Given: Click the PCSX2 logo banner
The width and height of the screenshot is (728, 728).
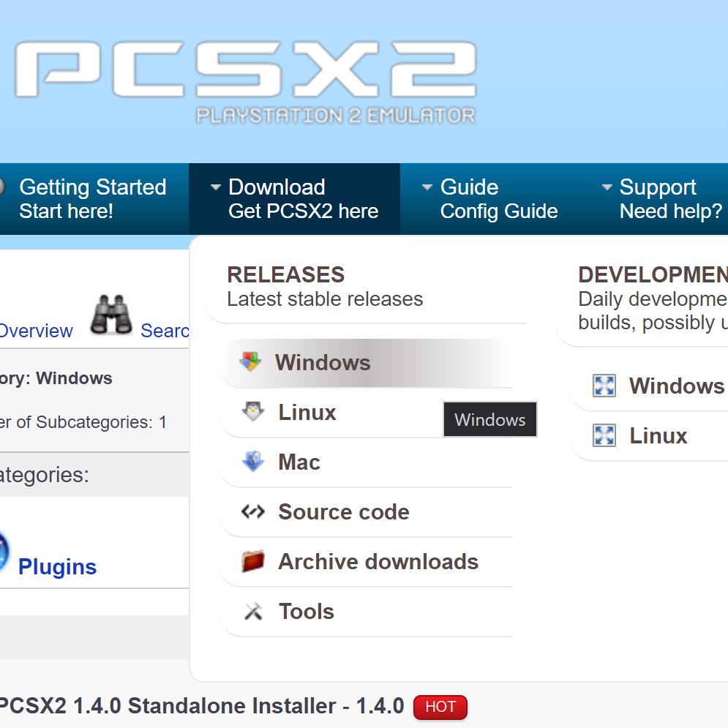Looking at the screenshot, I should 246,83.
